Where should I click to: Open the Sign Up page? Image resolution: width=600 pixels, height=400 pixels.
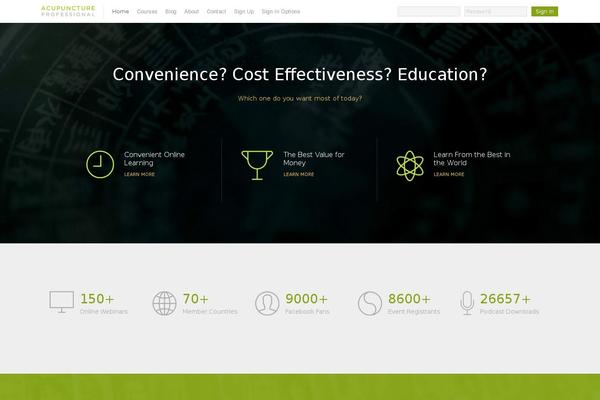[x=244, y=11]
